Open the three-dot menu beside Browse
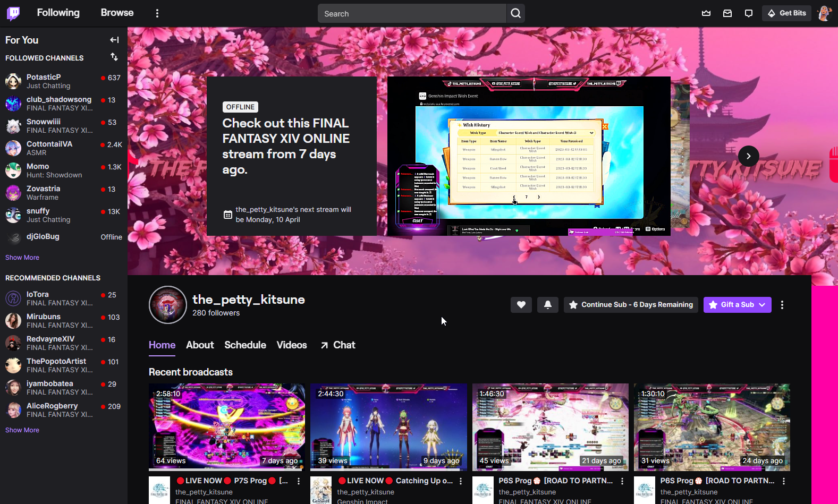The image size is (838, 504). (157, 13)
